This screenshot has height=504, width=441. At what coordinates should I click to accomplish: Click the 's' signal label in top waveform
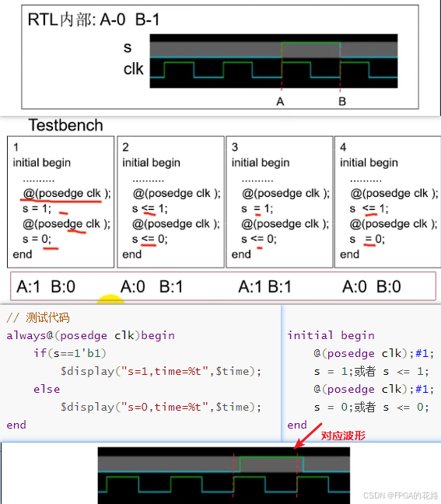coord(128,47)
